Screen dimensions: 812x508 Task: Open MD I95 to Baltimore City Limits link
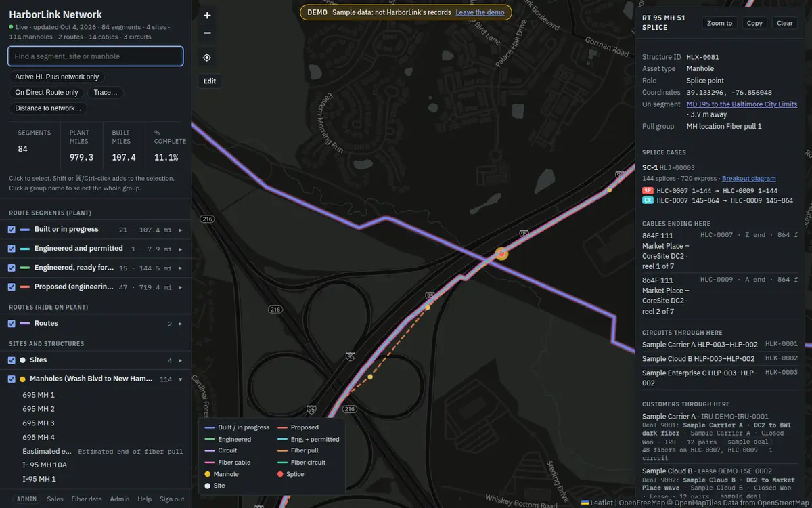click(x=742, y=104)
